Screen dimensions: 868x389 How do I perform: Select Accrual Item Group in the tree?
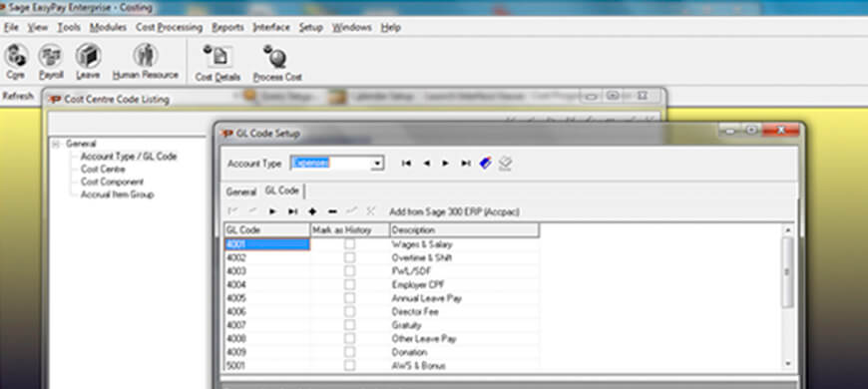(x=117, y=194)
